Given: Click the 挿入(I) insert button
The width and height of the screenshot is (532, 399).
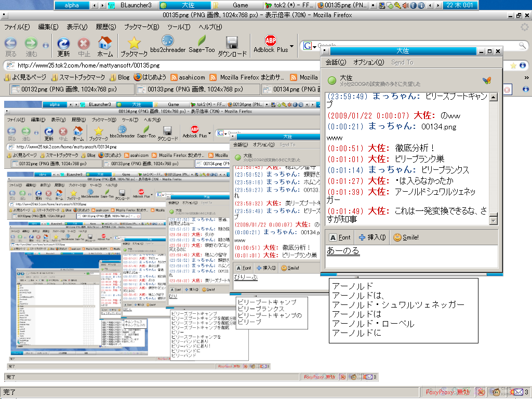Looking at the screenshot, I should click(x=372, y=237).
